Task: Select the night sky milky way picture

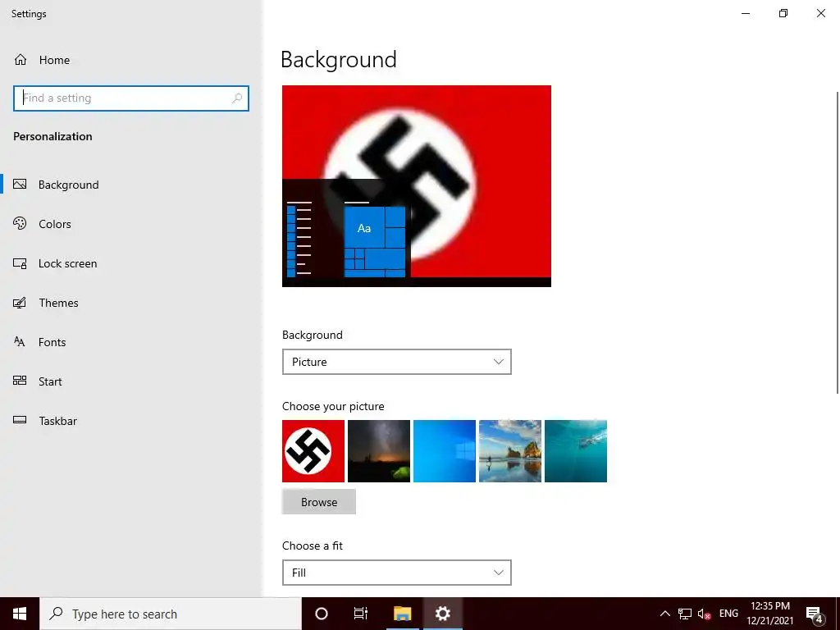Action: coord(379,451)
